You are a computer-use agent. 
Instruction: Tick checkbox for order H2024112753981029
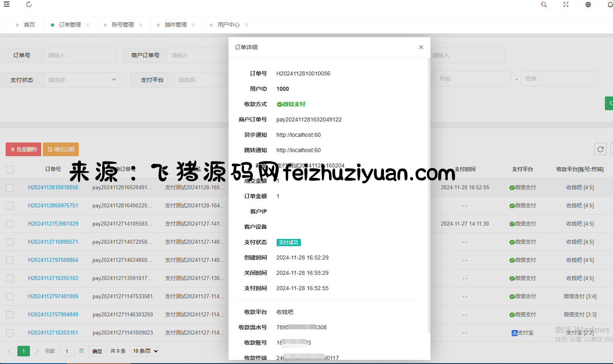pyautogui.click(x=10, y=224)
